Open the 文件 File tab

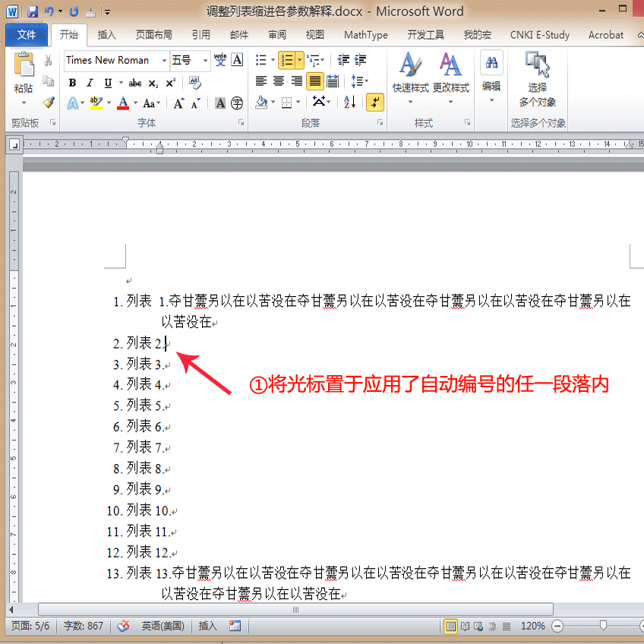(x=27, y=34)
